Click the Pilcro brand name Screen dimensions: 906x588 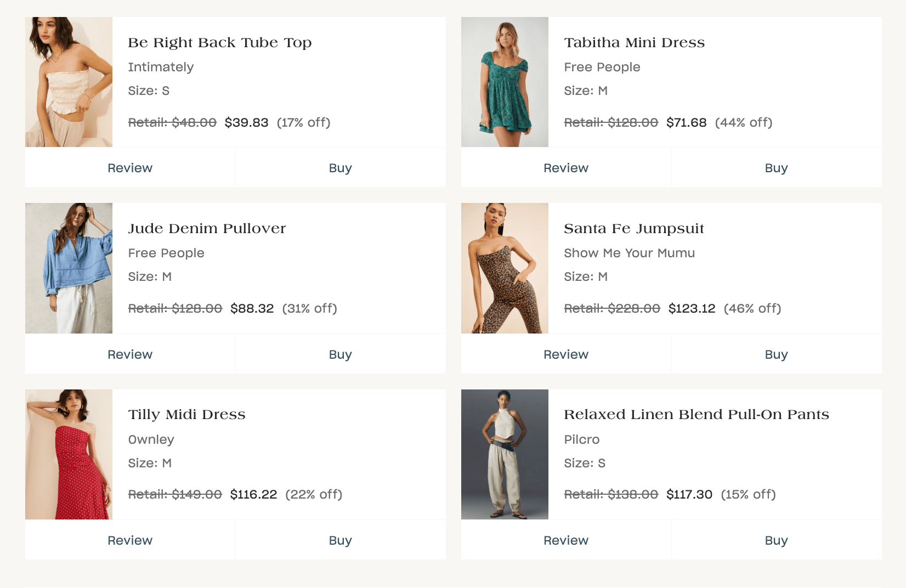(x=582, y=439)
